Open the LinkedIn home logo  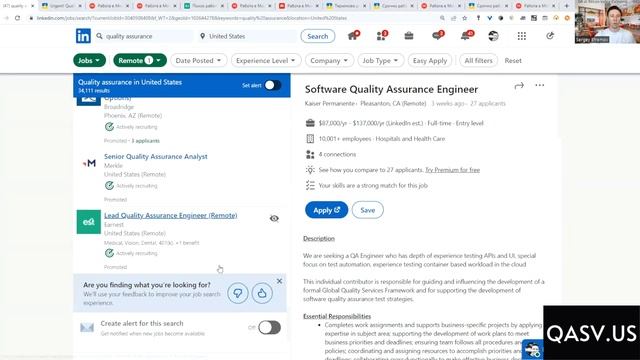click(83, 36)
